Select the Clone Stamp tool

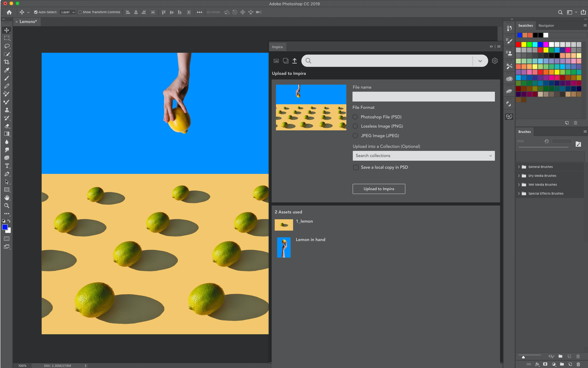(x=7, y=110)
